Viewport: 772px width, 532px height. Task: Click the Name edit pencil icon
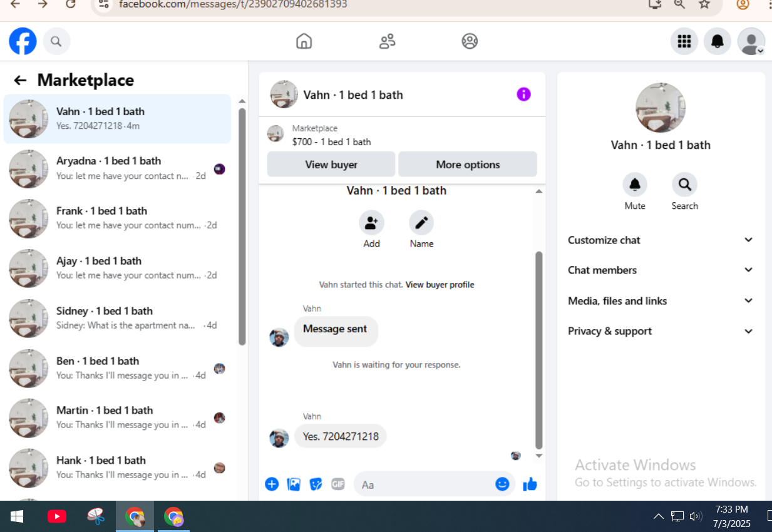pyautogui.click(x=421, y=222)
